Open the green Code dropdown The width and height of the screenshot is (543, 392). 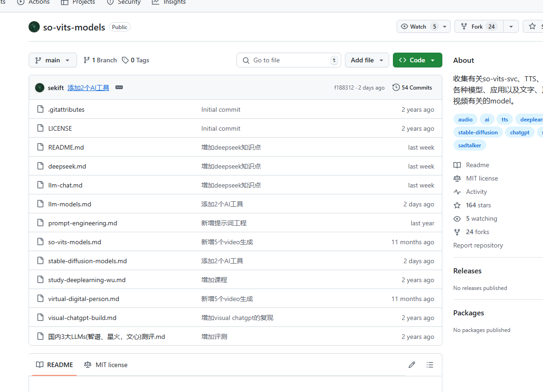tap(417, 60)
